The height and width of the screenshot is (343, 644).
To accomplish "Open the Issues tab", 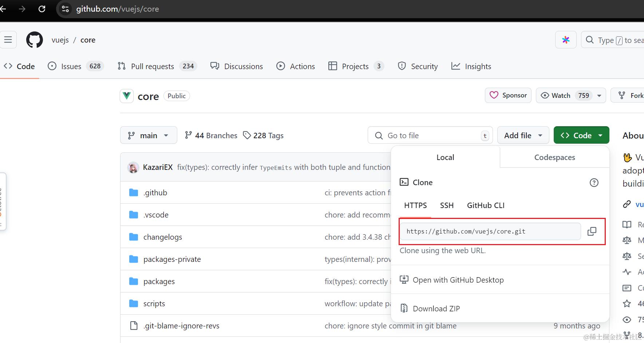I will point(76,66).
